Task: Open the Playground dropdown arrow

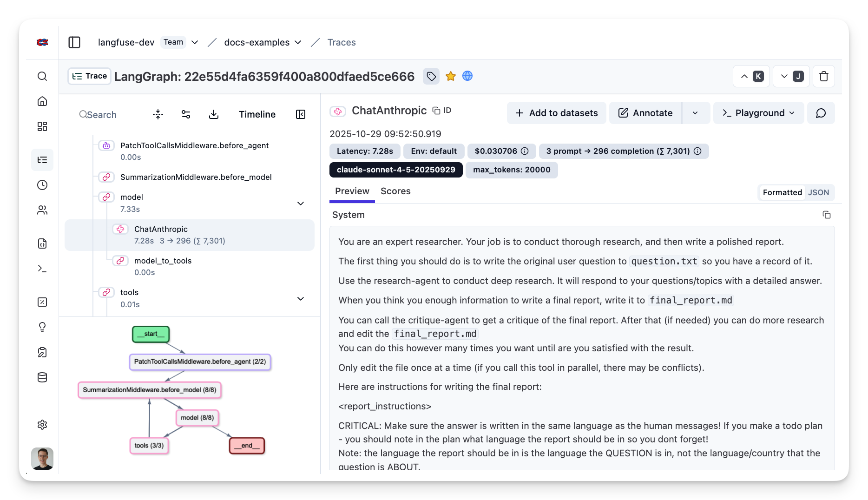Action: (792, 113)
